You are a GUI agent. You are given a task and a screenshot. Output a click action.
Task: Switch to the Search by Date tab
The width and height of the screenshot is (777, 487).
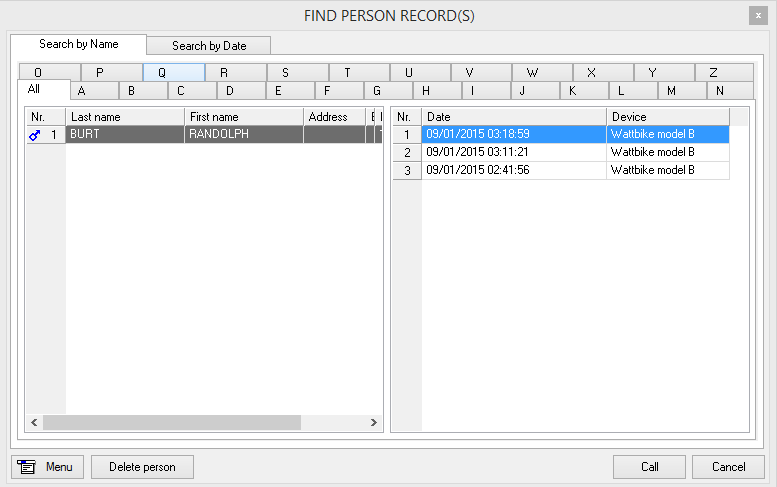(208, 46)
